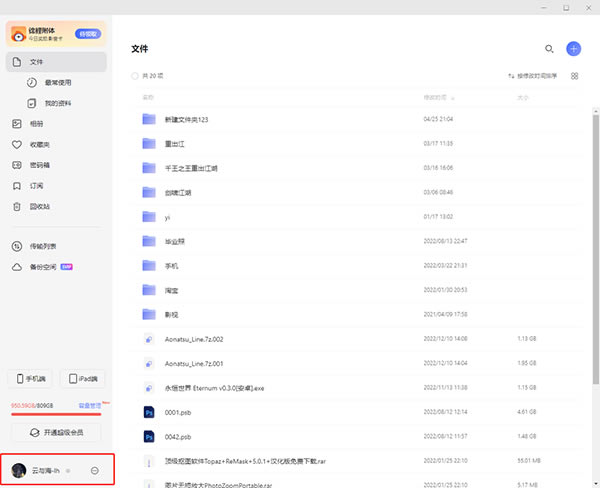The image size is (600, 488).
Task: Open the 新建文件夹123 folder
Action: pyautogui.click(x=187, y=119)
